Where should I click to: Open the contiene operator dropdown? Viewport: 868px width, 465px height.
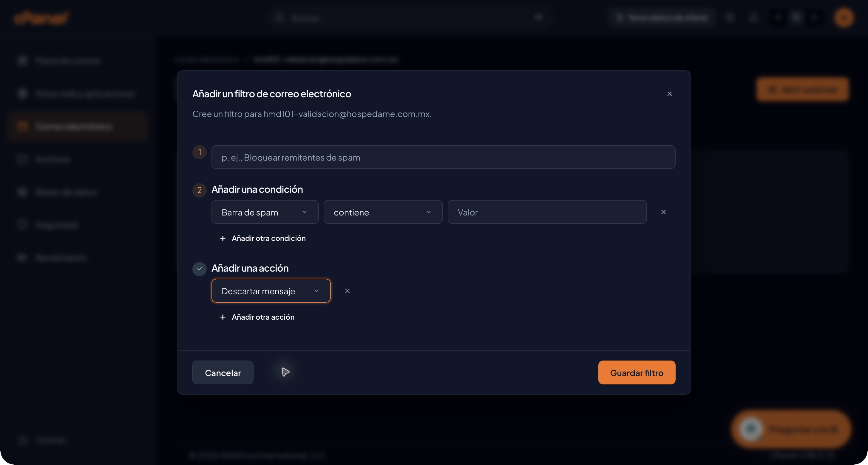pos(383,212)
